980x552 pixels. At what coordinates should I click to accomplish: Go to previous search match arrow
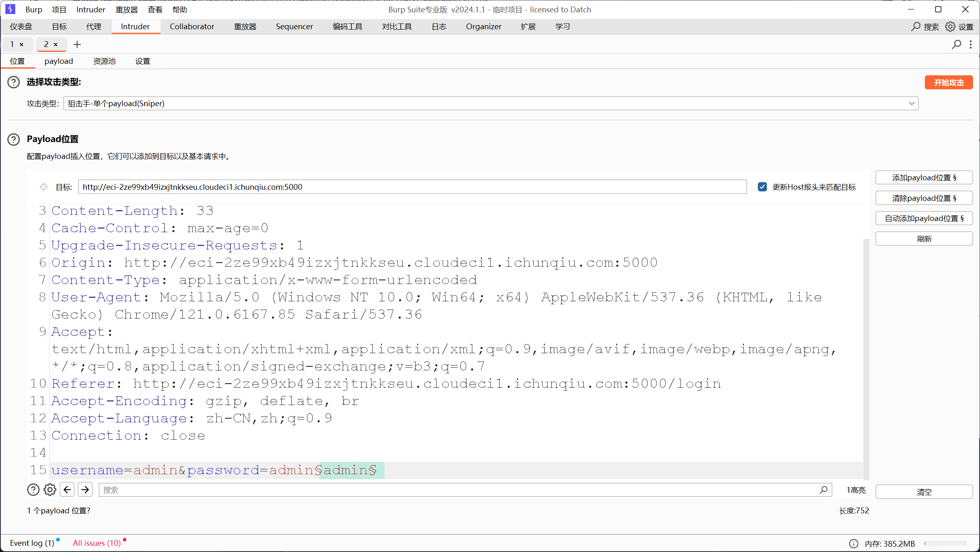click(67, 490)
